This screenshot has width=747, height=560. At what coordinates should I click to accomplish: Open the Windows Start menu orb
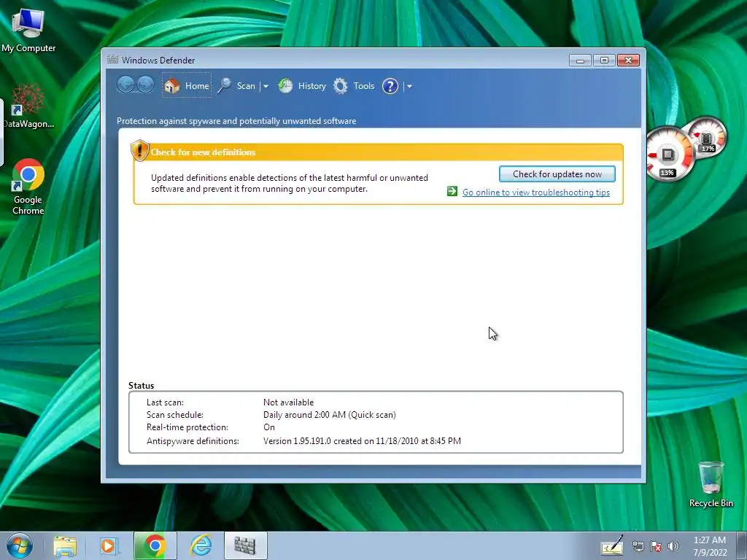[x=20, y=545]
